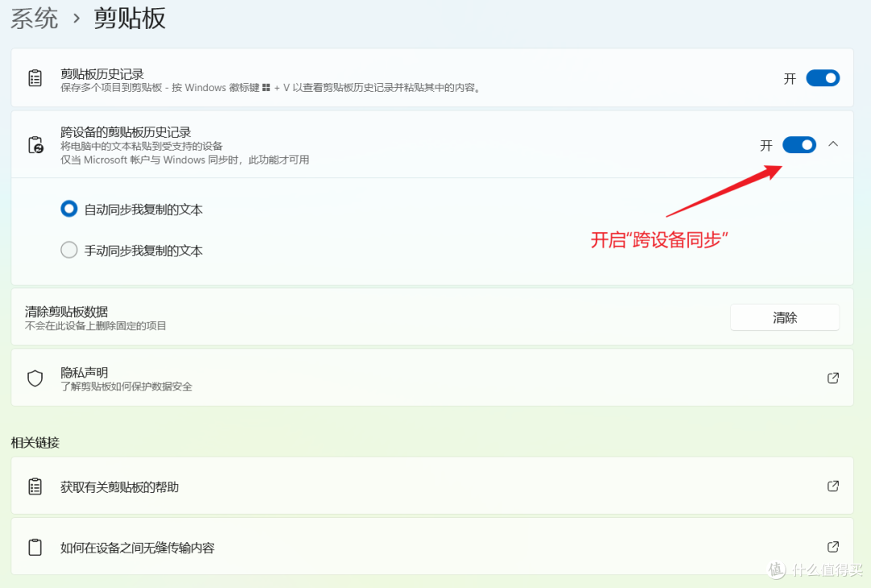871x588 pixels.
Task: Collapse the 跨设备的剪贴板历史记录 section chevron
Action: [832, 144]
